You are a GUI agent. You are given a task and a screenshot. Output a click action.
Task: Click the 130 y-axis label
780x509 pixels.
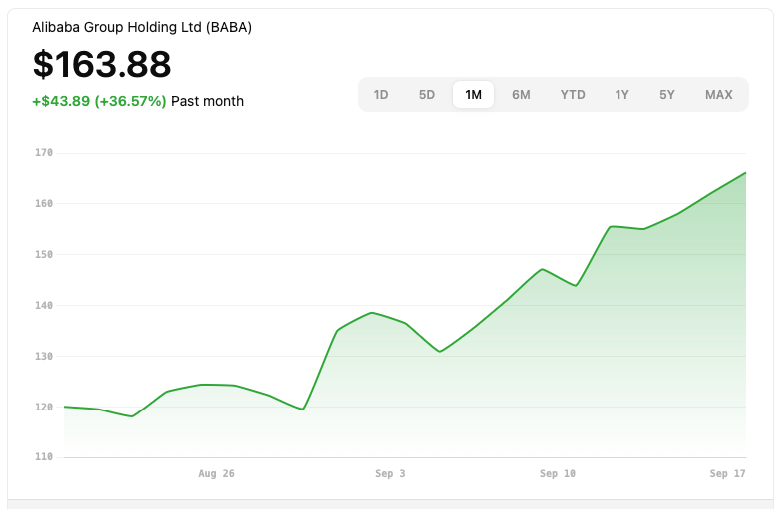tap(44, 356)
